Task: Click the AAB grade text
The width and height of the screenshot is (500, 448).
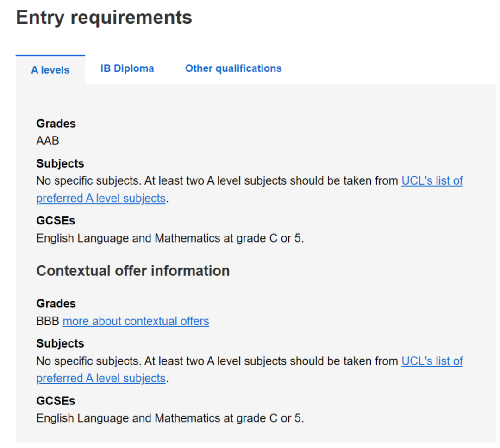Action: (48, 141)
